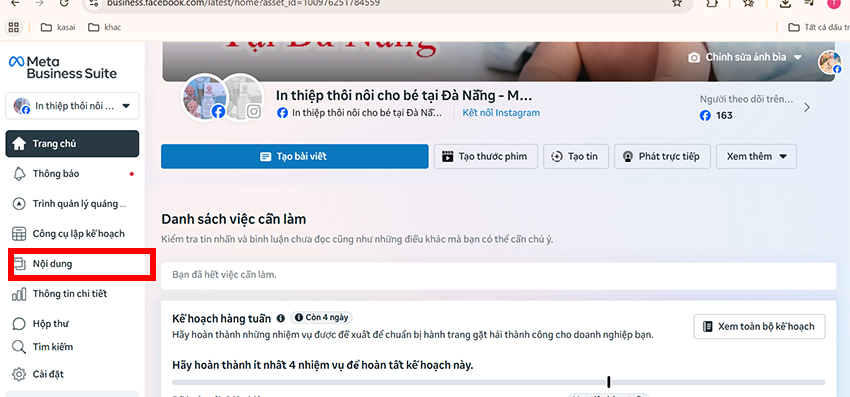Open Tìm kiếm search
The image size is (850, 397).
72,347
